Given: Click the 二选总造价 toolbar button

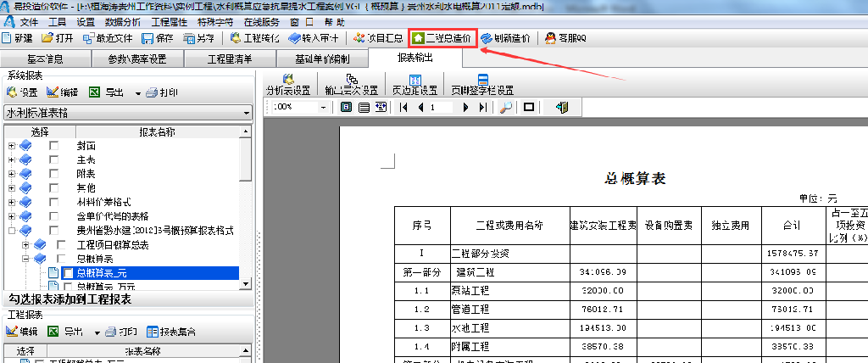Looking at the screenshot, I should [x=439, y=38].
